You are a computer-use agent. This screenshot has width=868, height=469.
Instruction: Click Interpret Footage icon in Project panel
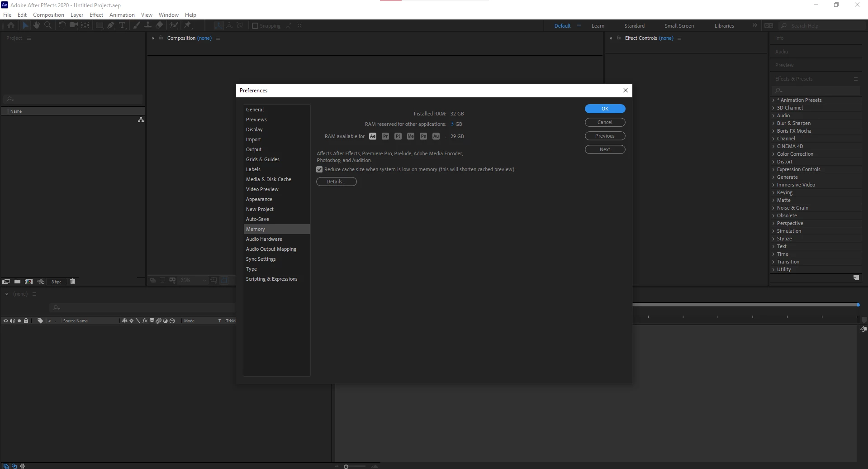(6, 282)
